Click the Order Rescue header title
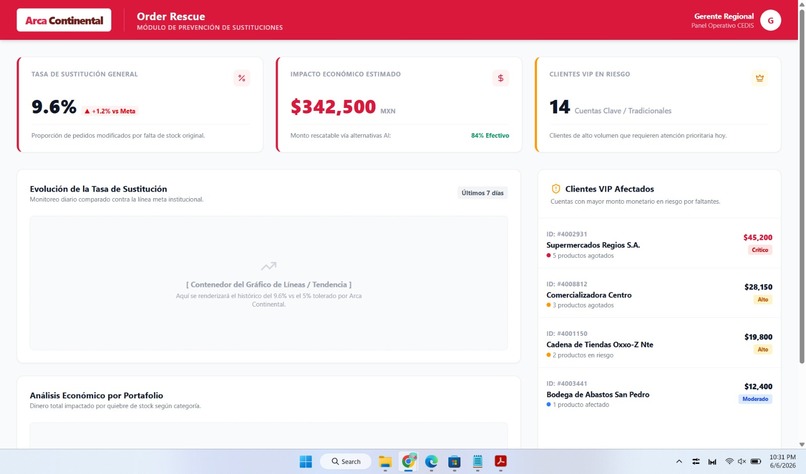The width and height of the screenshot is (806, 474). pyautogui.click(x=171, y=16)
